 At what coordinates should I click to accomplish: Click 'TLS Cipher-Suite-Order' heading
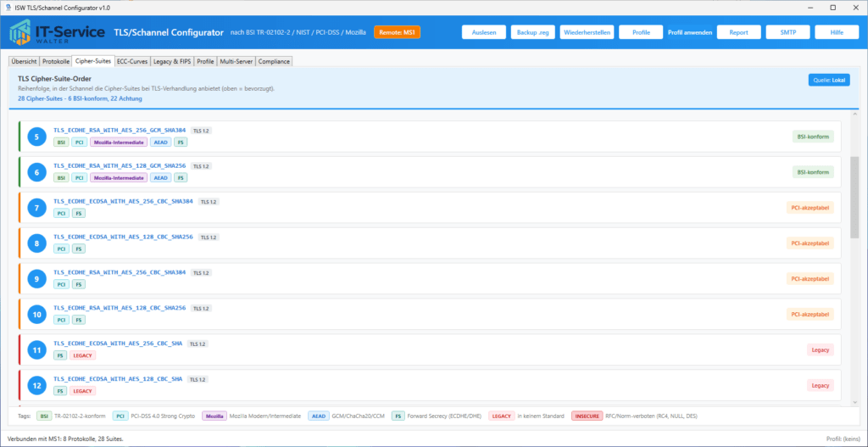54,79
